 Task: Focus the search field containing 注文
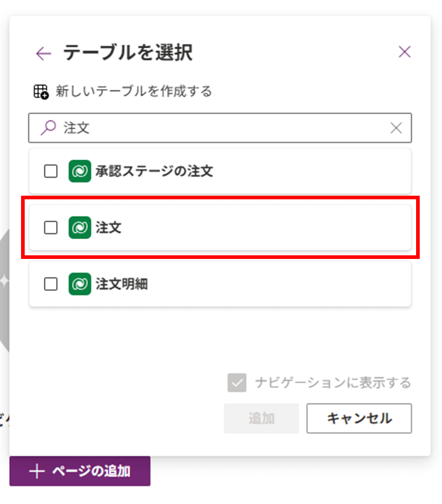220,128
